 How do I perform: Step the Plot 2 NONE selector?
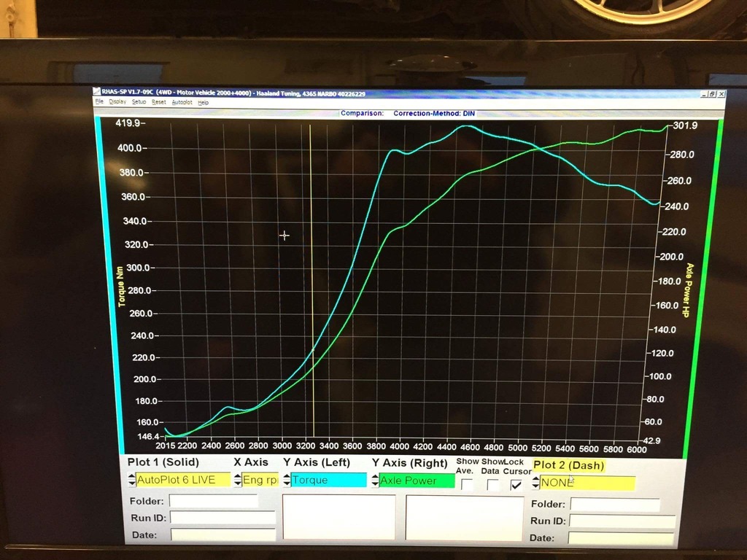pos(536,483)
